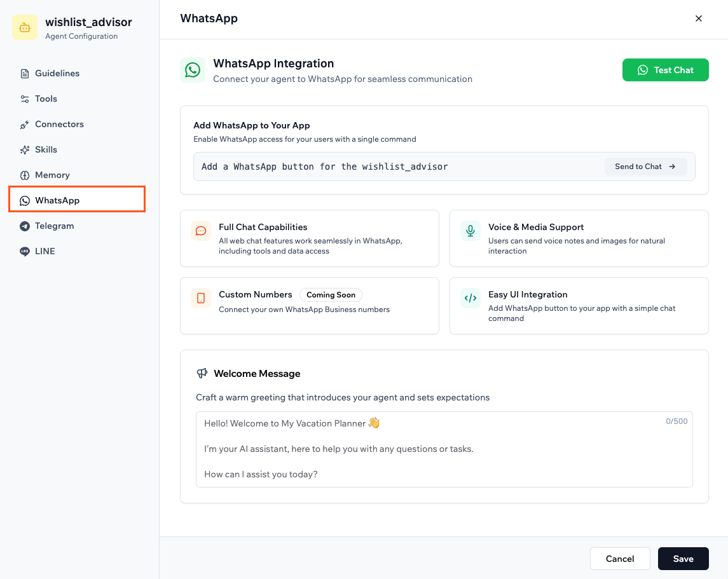728x579 pixels.
Task: Click the Send to Chat button
Action: 645,167
